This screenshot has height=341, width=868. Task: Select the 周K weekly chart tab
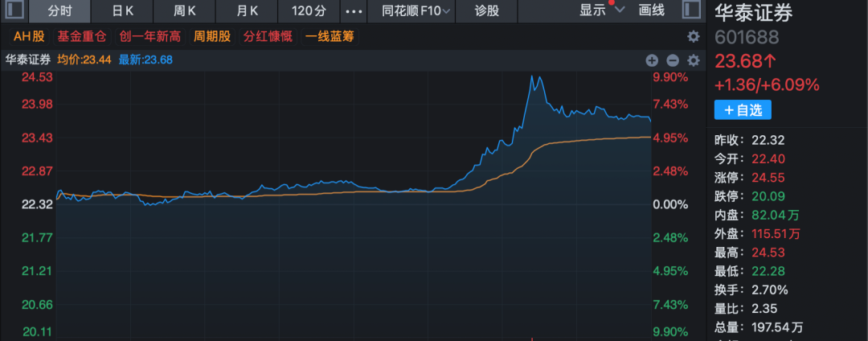(185, 10)
